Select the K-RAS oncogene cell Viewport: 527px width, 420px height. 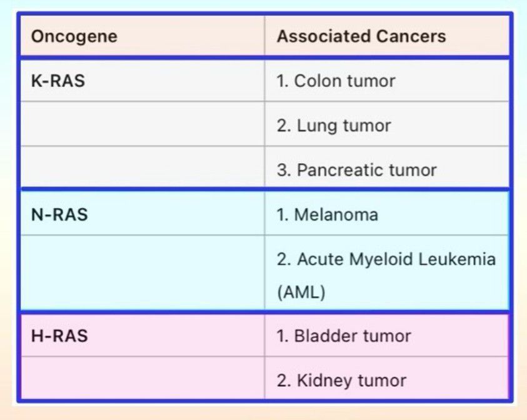click(58, 81)
